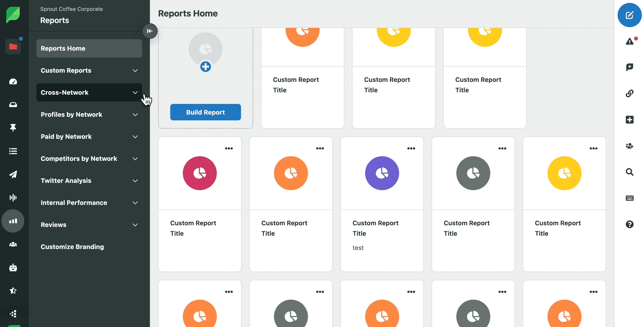
Task: Click the Sprout Coffee Corporate account name
Action: (72, 9)
